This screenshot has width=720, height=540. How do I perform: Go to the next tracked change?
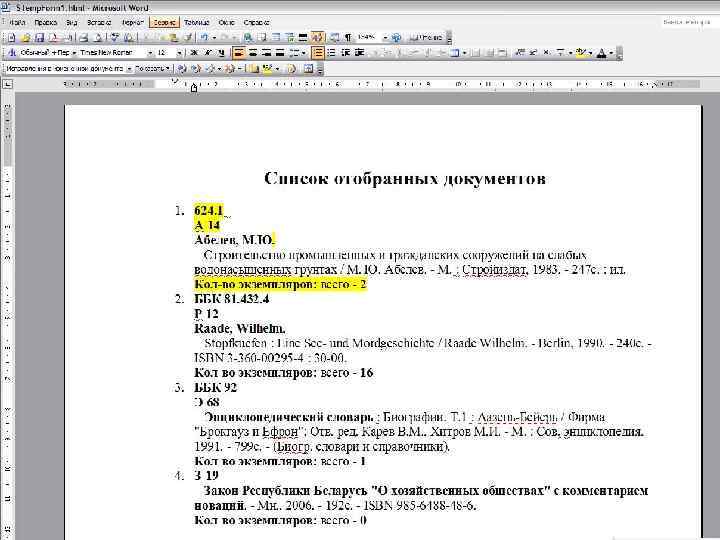point(196,69)
